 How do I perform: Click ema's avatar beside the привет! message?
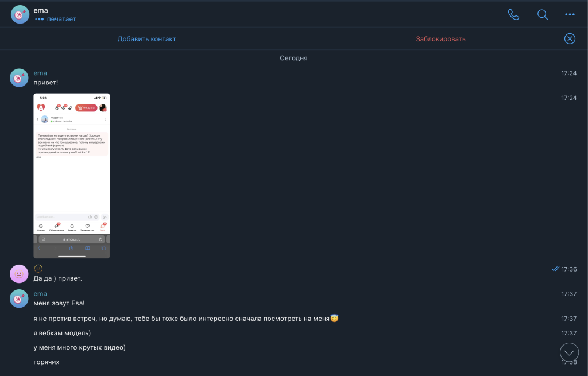tap(19, 77)
